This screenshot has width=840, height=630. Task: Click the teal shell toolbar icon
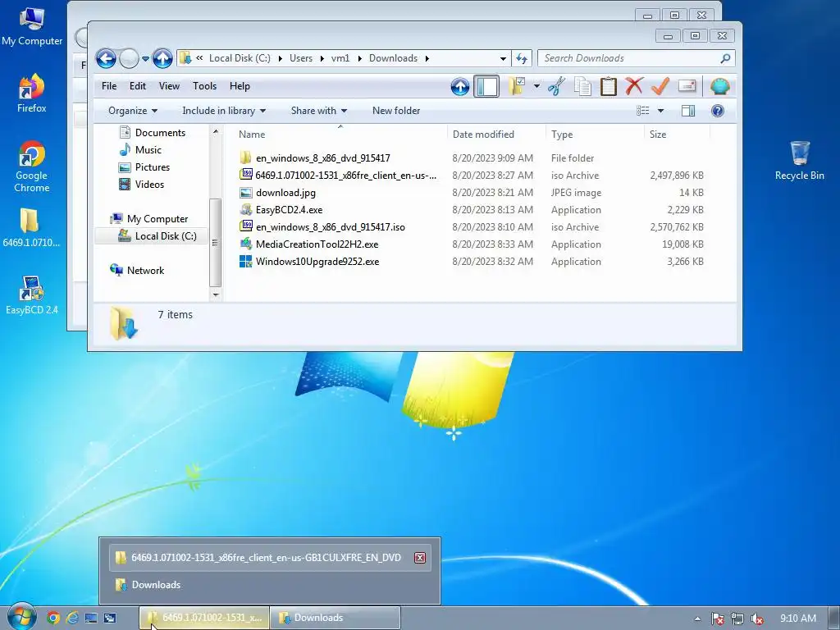719,86
